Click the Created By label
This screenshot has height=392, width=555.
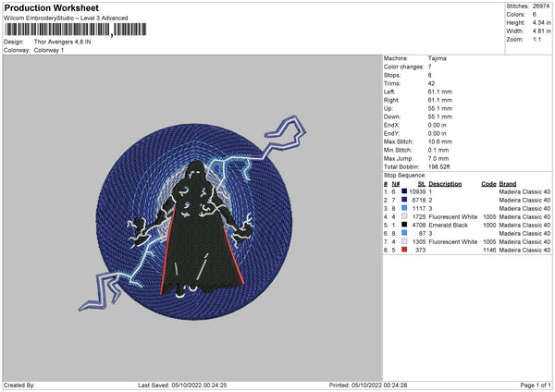(19, 385)
